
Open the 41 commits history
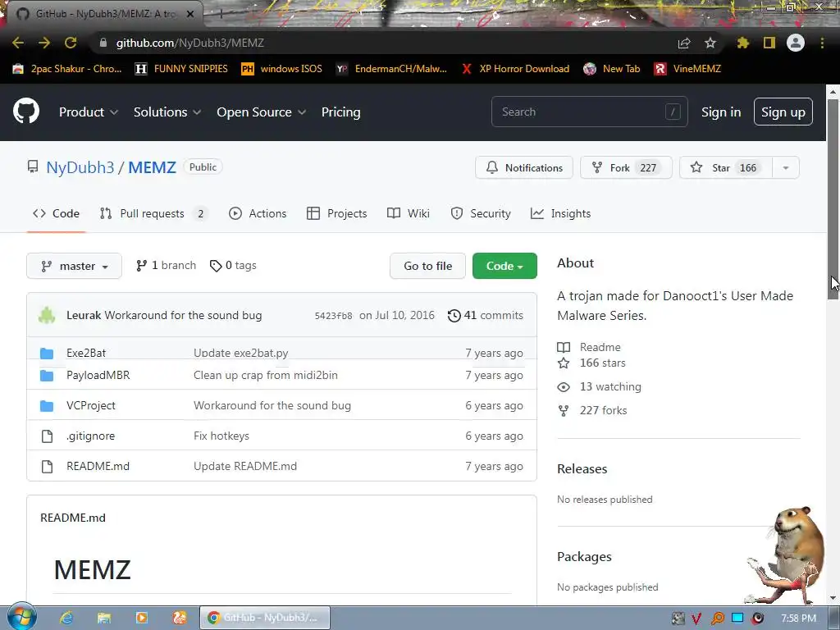[x=486, y=315]
